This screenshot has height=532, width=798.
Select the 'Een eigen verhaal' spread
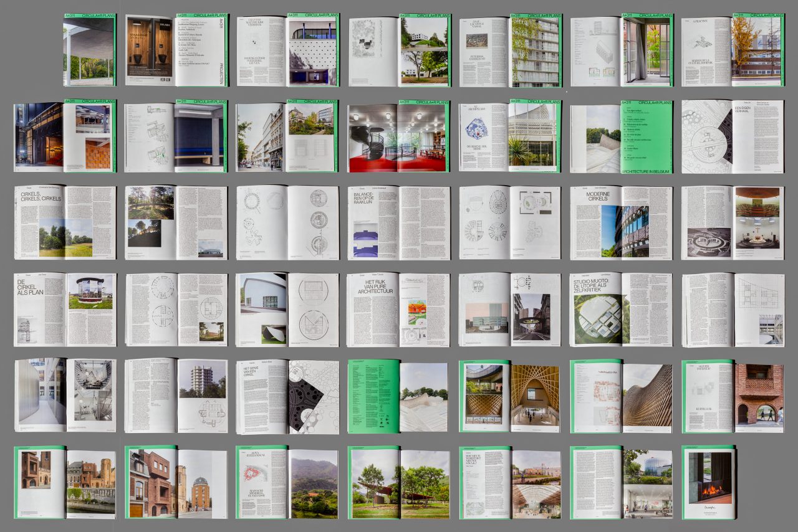tap(733, 136)
